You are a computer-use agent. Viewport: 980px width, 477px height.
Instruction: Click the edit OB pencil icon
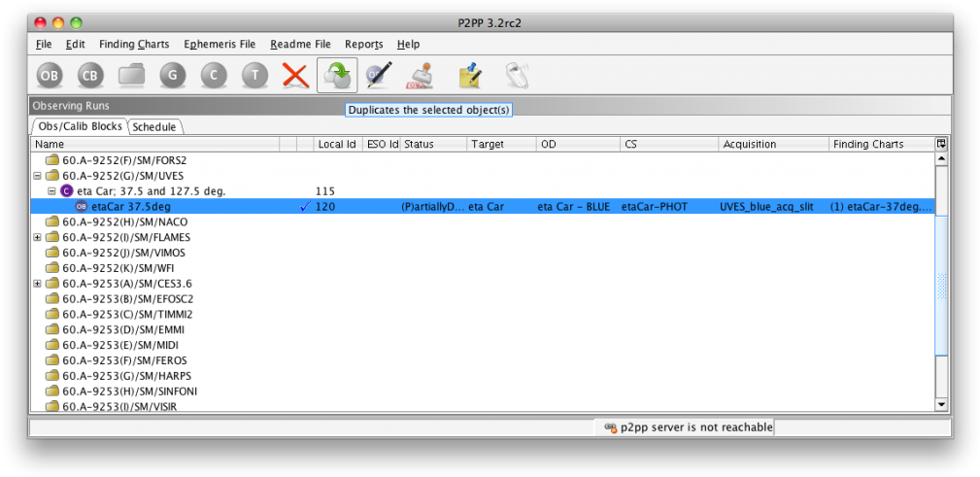378,75
